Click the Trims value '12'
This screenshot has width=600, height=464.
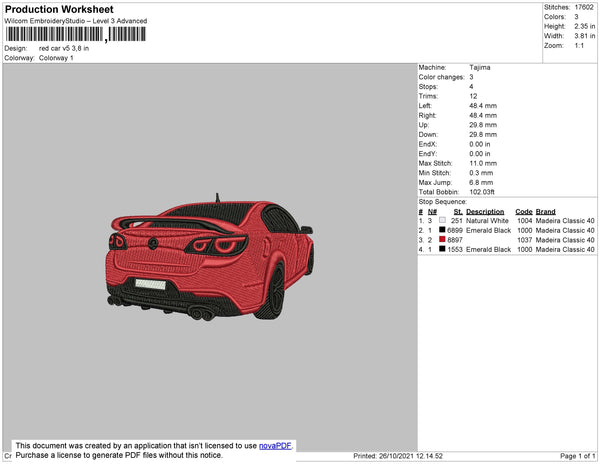tap(473, 96)
